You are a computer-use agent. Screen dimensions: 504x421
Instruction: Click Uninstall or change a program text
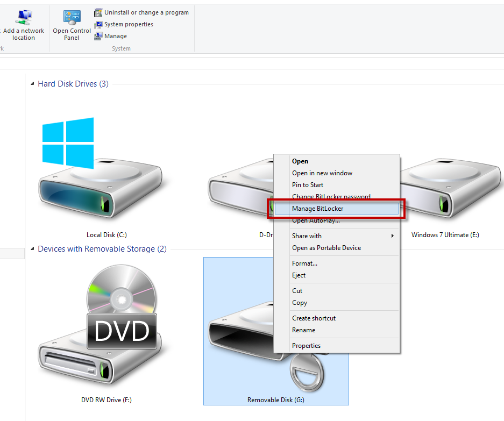(146, 12)
